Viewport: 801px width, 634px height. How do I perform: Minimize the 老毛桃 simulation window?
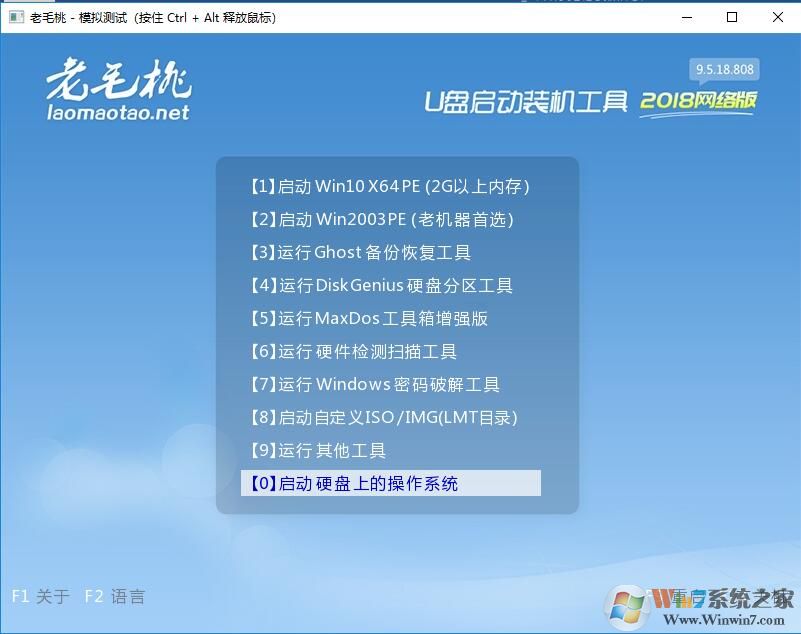click(687, 17)
